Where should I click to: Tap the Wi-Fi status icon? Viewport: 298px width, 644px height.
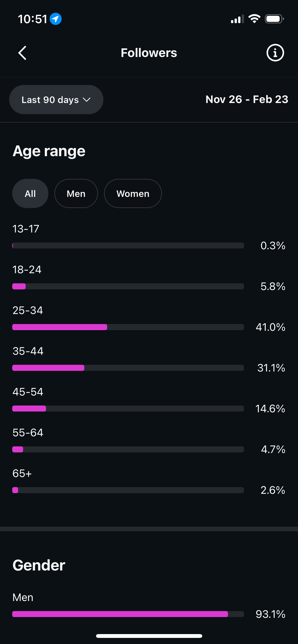pyautogui.click(x=254, y=19)
